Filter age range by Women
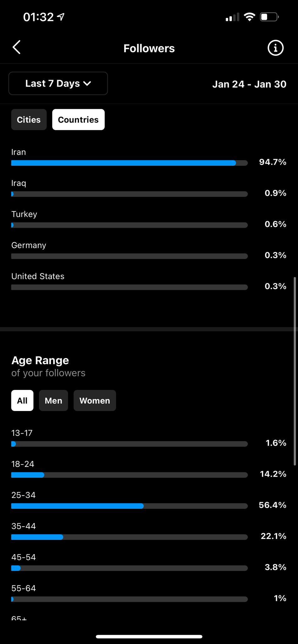Screen dimensions: 298x644 coord(95,400)
